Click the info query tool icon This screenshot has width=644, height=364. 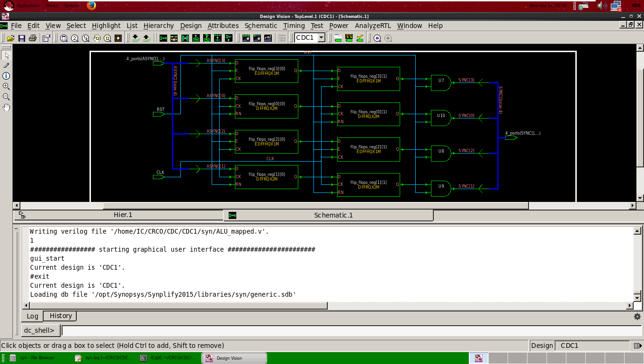click(x=6, y=75)
